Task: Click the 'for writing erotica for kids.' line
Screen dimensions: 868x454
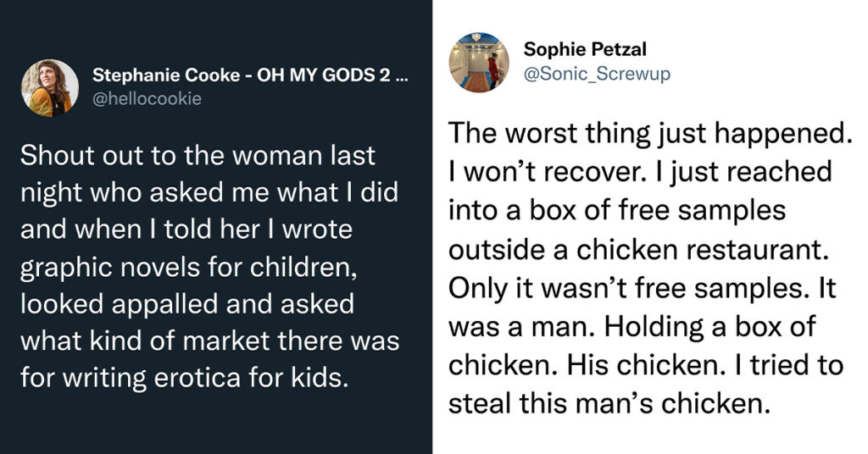Action: click(185, 379)
